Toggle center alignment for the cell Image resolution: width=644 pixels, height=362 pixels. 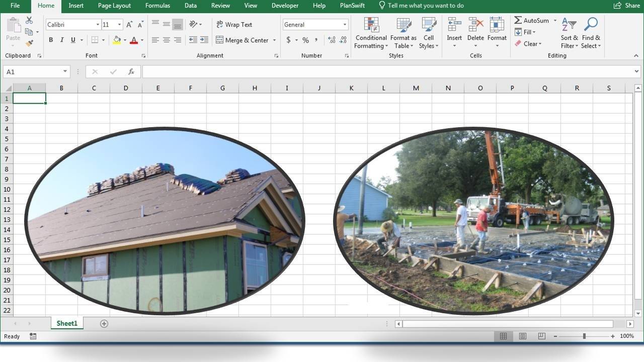[166, 40]
